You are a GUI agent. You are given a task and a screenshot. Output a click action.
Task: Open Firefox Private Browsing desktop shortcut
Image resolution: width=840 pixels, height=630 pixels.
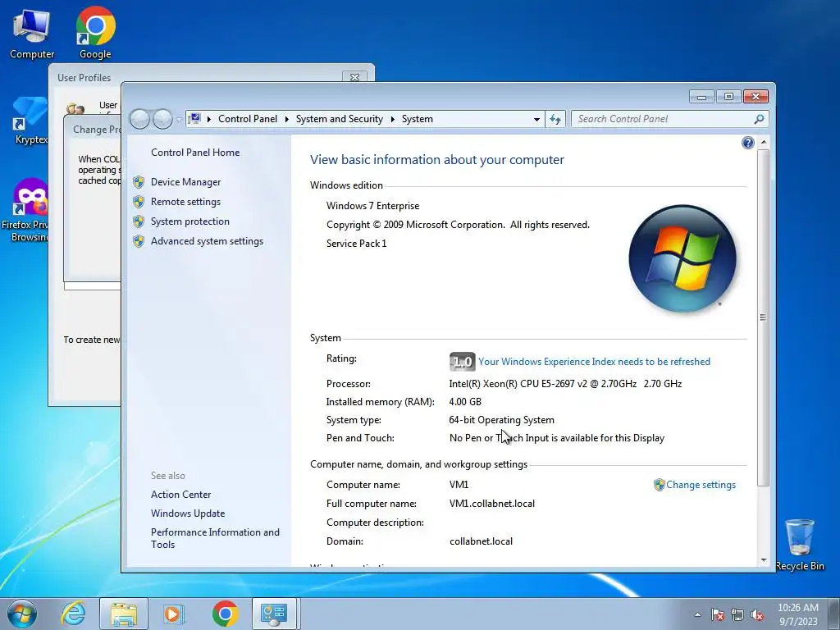tap(27, 211)
